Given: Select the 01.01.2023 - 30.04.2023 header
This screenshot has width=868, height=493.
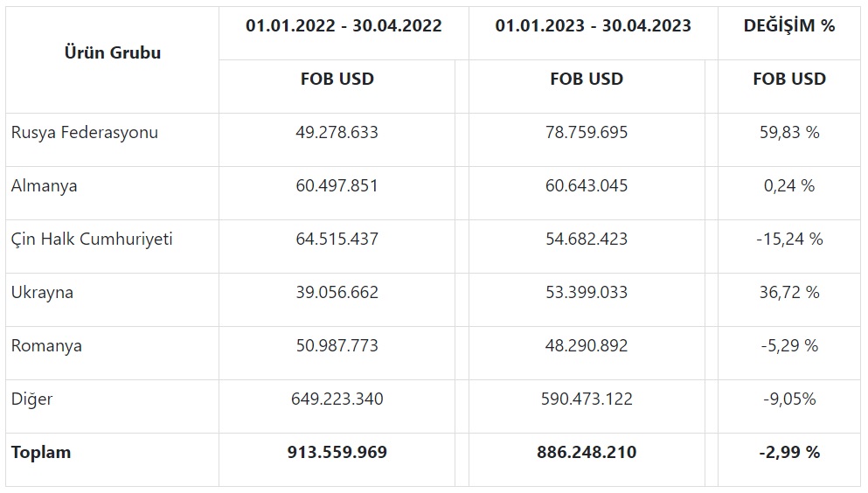Looking at the screenshot, I should (x=593, y=25).
